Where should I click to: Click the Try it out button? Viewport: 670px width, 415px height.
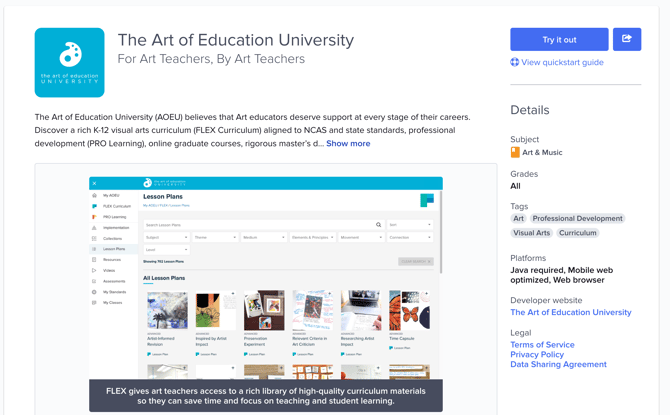tap(559, 39)
